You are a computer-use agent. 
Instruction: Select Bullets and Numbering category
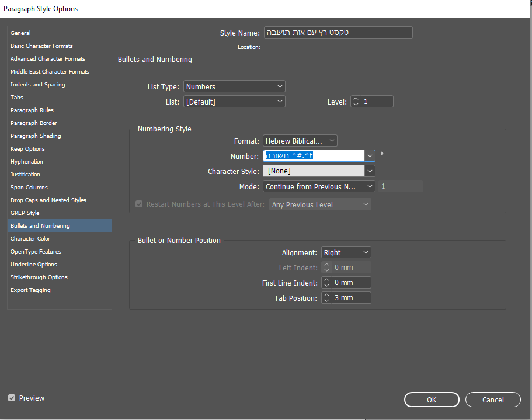click(60, 225)
